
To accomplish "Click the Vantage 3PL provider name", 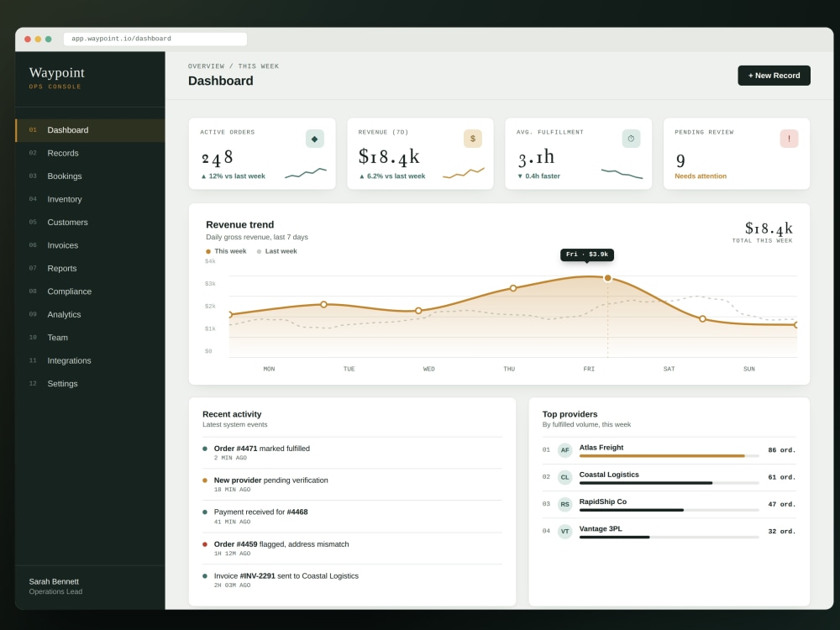I will point(601,528).
